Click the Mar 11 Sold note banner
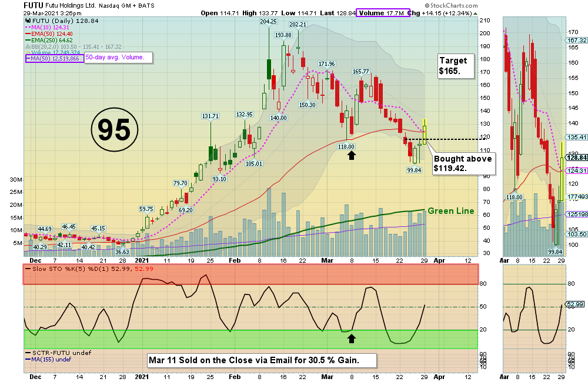The height and width of the screenshot is (382, 588). [262, 359]
